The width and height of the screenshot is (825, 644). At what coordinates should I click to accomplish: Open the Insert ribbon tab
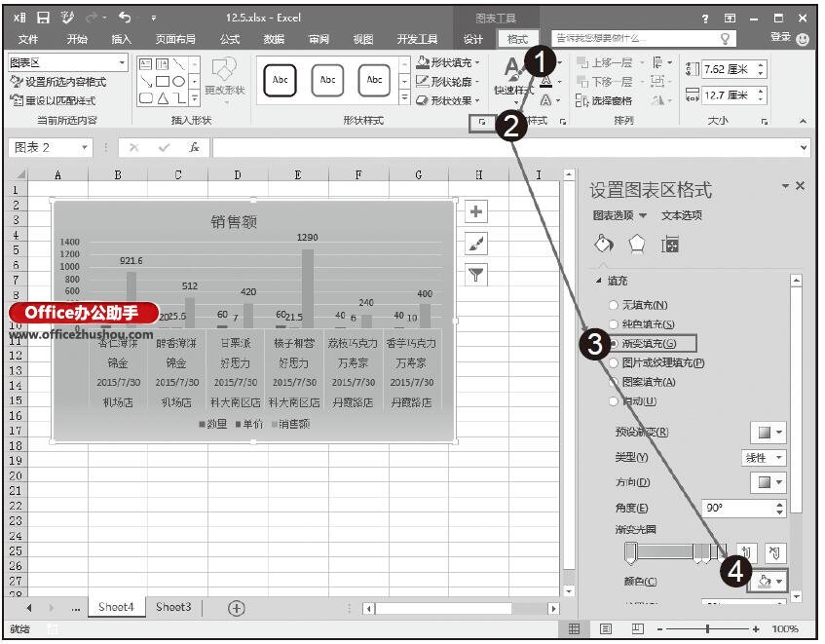coord(121,39)
